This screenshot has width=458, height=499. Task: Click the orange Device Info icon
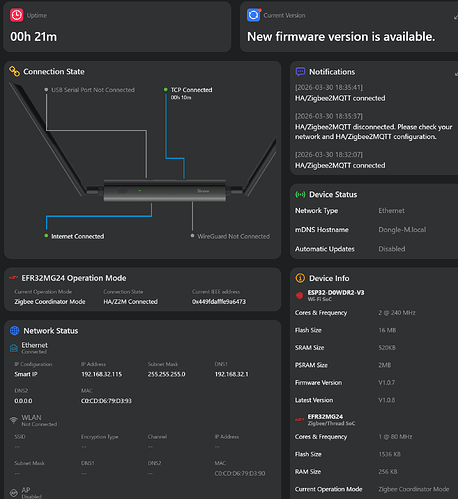(x=300, y=278)
